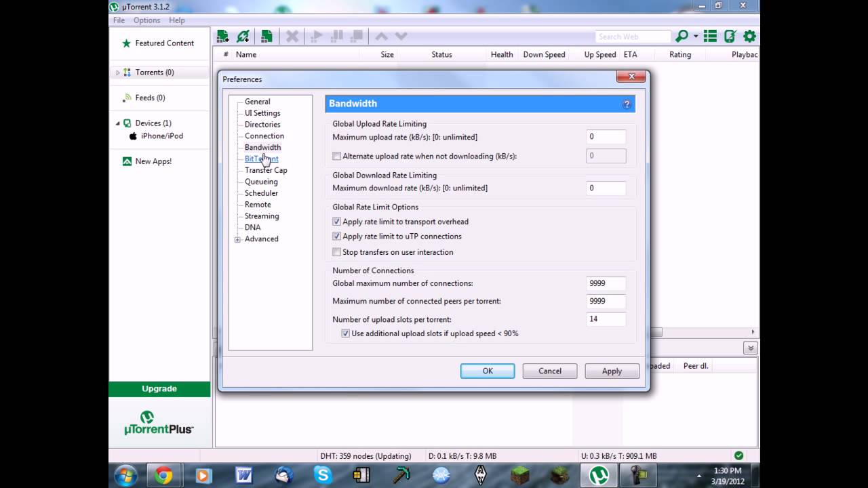Select Queueing preferences category
The image size is (868, 488).
[261, 182]
